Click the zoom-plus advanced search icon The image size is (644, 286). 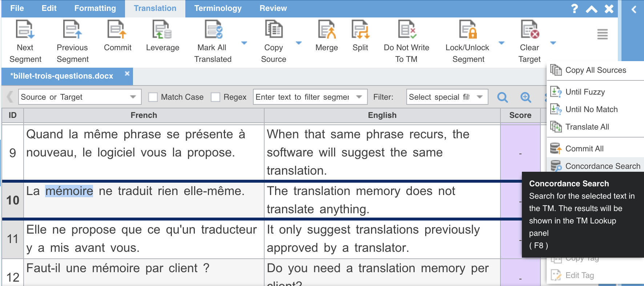tap(526, 97)
